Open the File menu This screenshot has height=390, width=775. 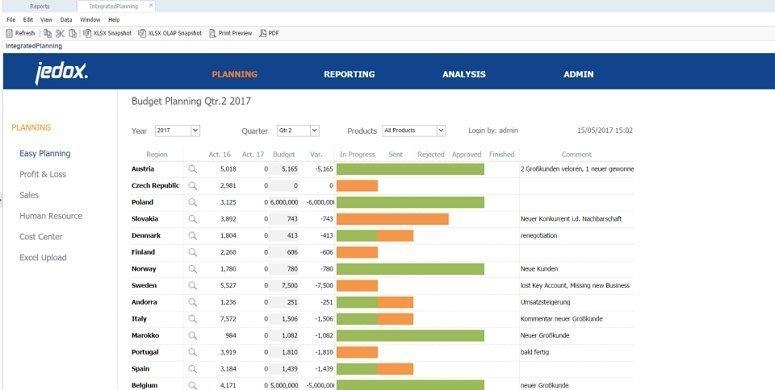(11, 20)
